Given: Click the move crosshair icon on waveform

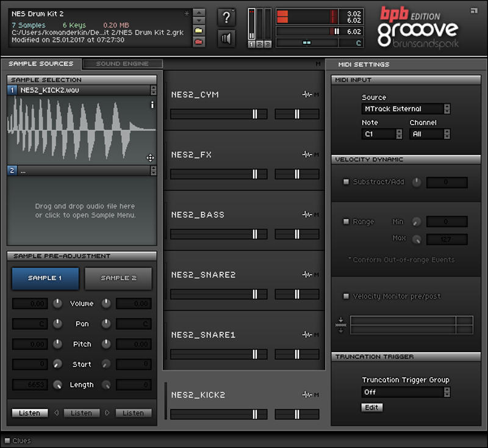Looking at the screenshot, I should 150,157.
